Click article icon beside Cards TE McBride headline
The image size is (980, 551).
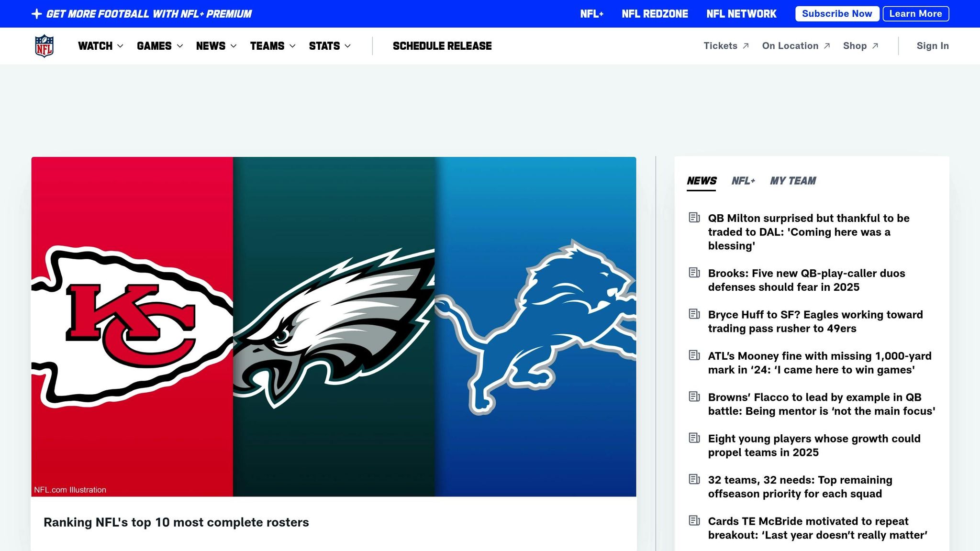[694, 520]
